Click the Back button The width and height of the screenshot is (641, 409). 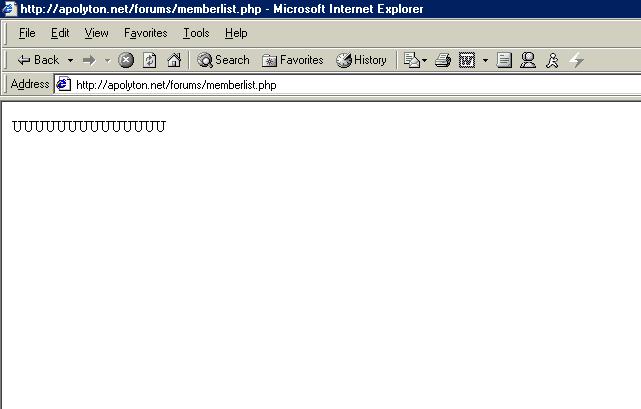38,60
